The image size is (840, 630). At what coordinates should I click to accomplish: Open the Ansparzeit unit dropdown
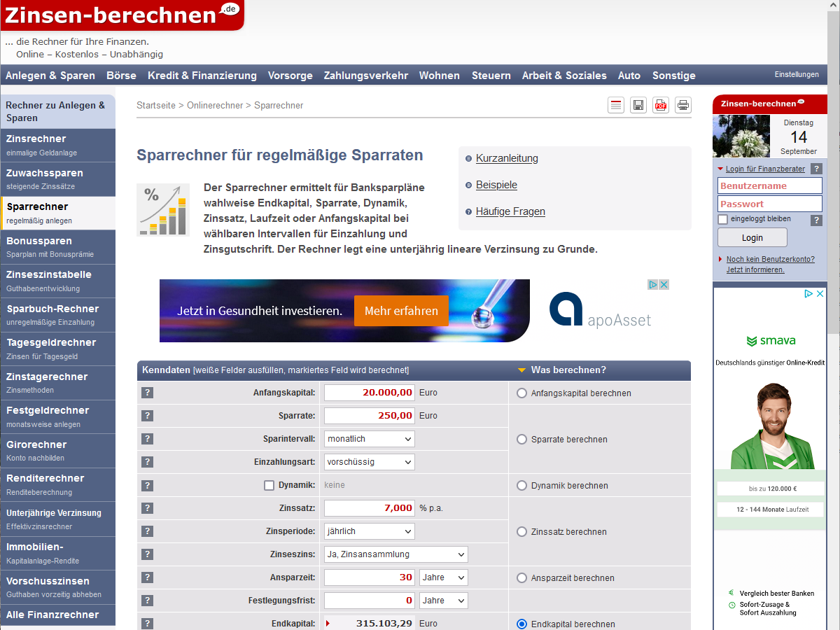click(x=444, y=577)
